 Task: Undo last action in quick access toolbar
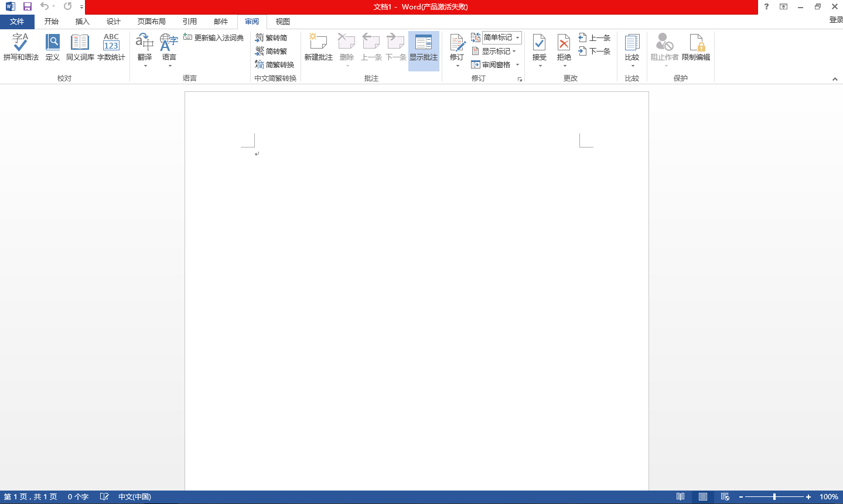(44, 6)
